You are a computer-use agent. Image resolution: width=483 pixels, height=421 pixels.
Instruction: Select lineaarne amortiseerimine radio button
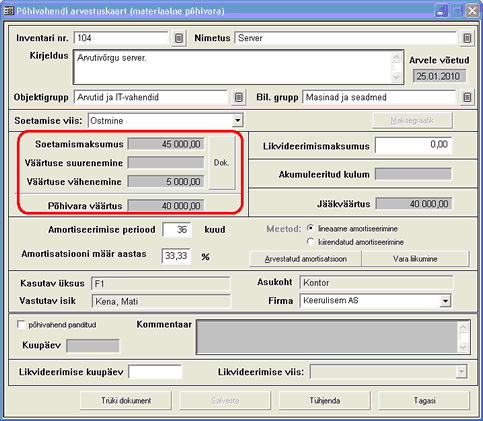coord(310,228)
